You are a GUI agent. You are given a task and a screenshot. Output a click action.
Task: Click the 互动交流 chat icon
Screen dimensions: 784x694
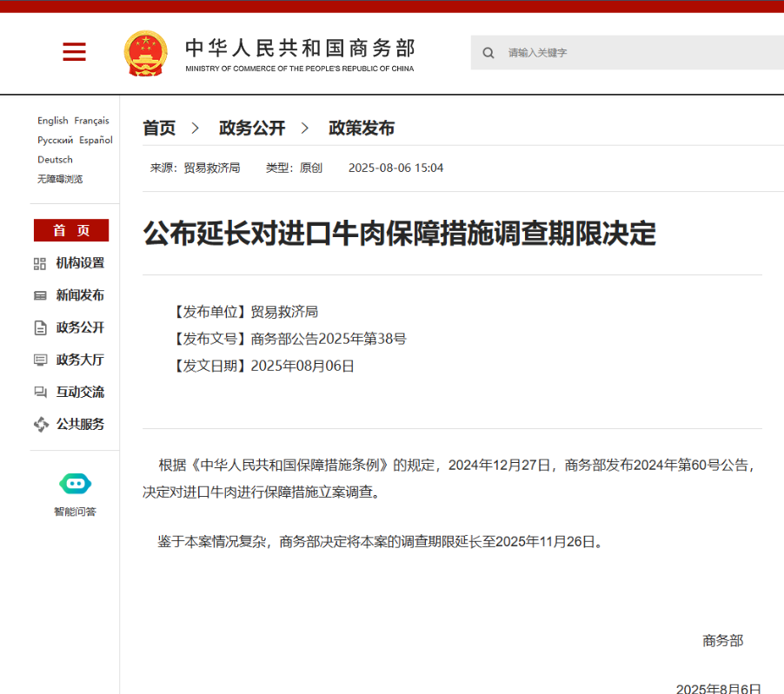click(40, 393)
